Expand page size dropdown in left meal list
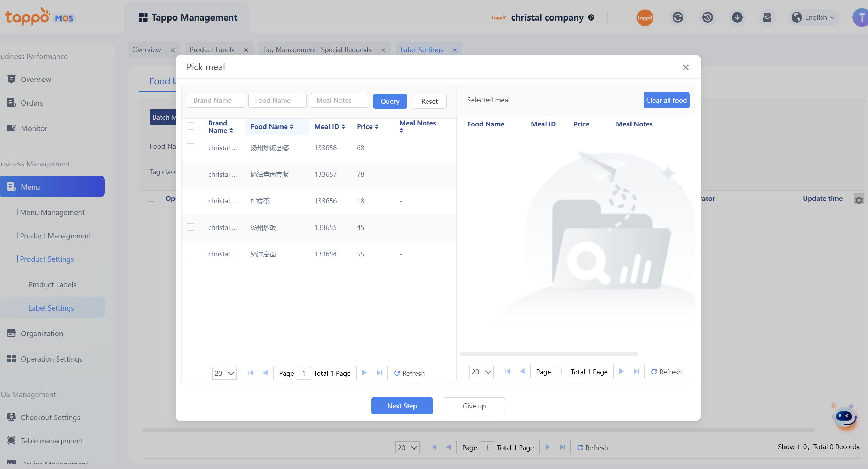The image size is (868, 469). tap(224, 373)
